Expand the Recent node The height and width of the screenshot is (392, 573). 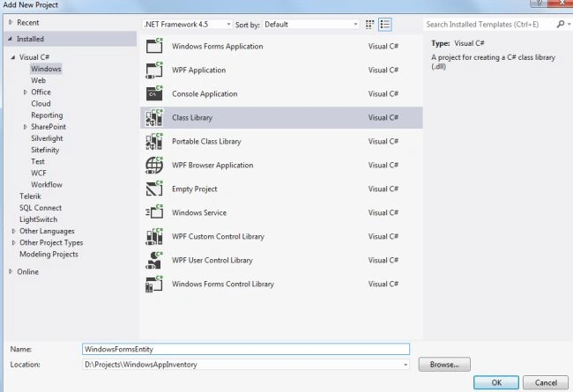point(11,22)
